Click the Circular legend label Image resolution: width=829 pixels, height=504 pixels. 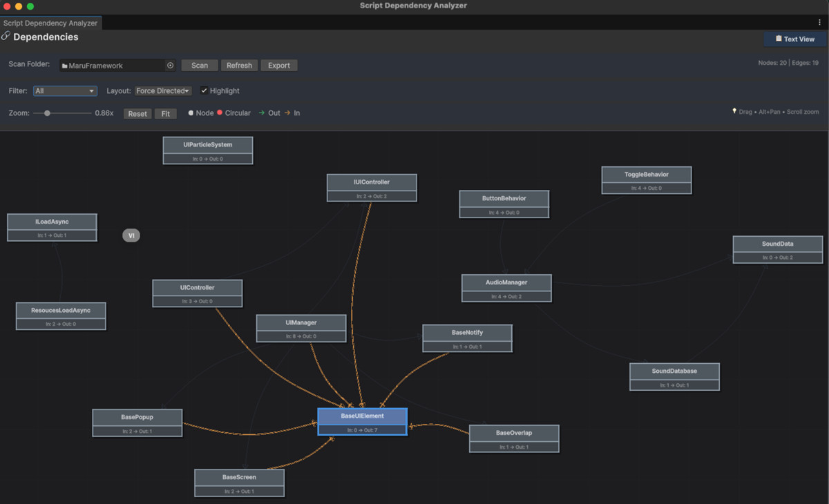(238, 113)
